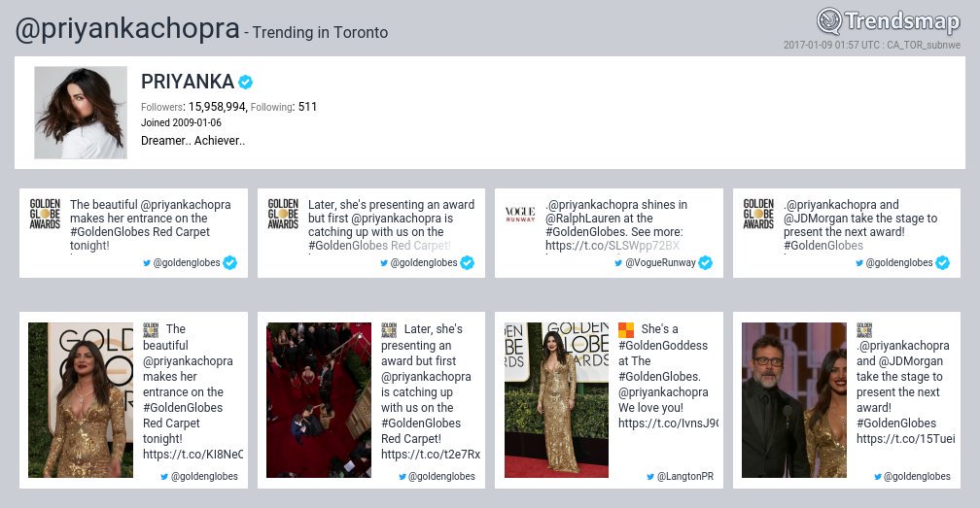Click the verified badge beside PRIYANKA

point(246,82)
